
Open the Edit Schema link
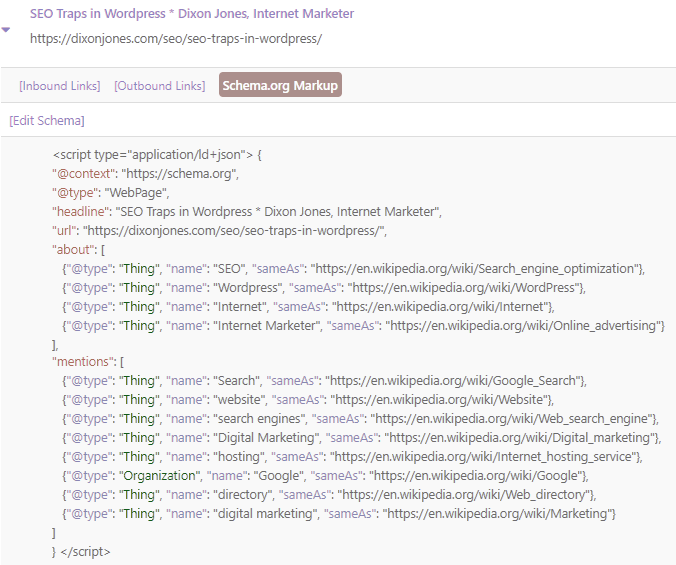(x=47, y=121)
